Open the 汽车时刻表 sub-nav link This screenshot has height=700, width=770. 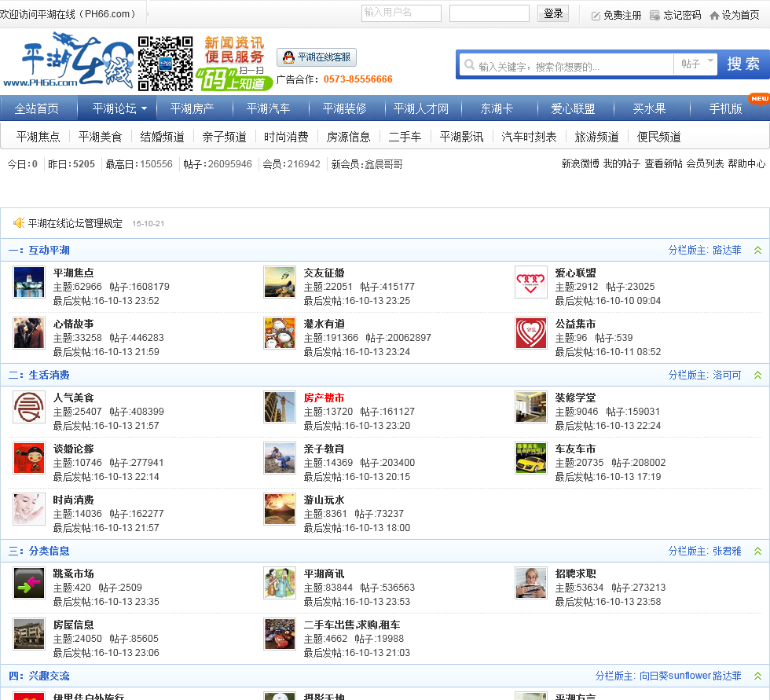pyautogui.click(x=529, y=137)
